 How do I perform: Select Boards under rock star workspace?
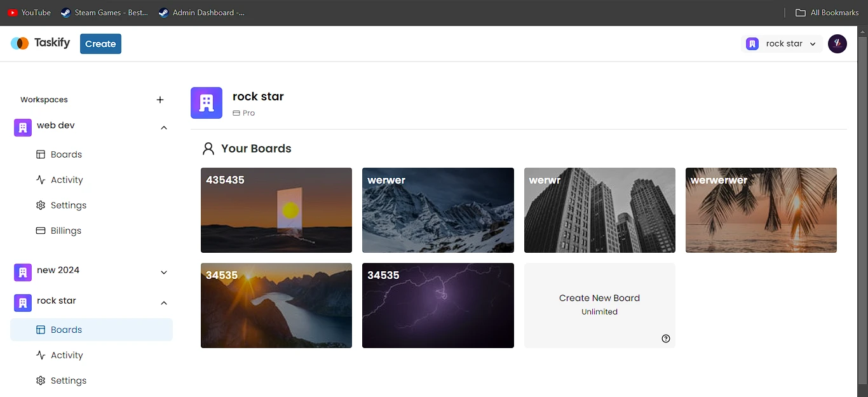click(x=92, y=330)
